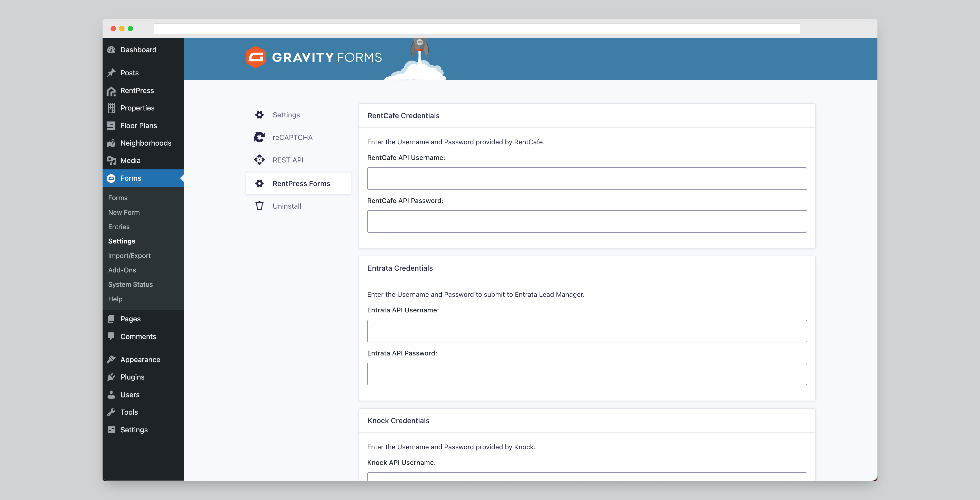Screen dimensions: 980x500
Task: Click the 'Knock Credentials' section heading
Action: click(398, 421)
